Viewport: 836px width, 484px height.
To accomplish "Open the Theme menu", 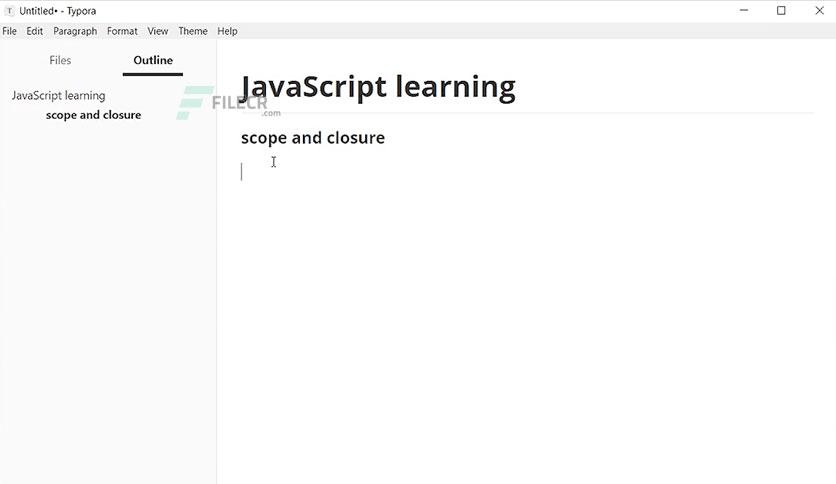I will [193, 31].
